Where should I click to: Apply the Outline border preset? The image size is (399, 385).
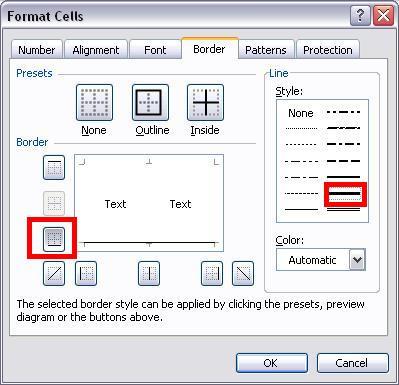150,103
